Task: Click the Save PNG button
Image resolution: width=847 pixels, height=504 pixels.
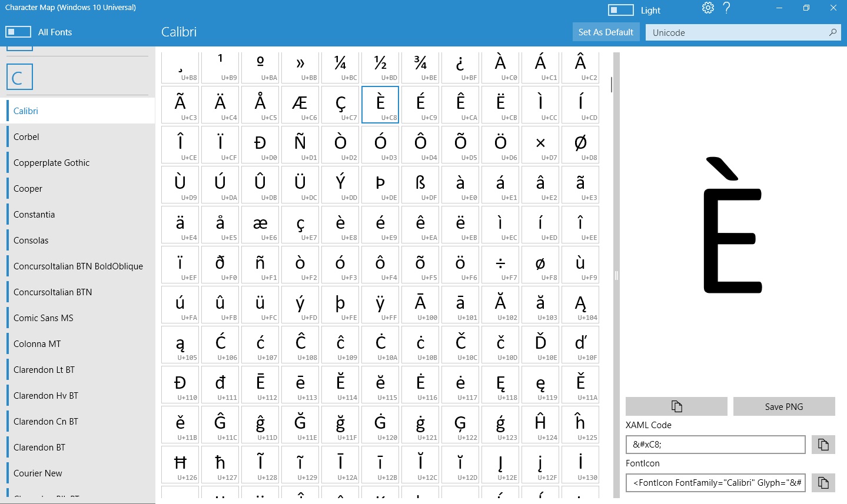Action: pyautogui.click(x=783, y=406)
